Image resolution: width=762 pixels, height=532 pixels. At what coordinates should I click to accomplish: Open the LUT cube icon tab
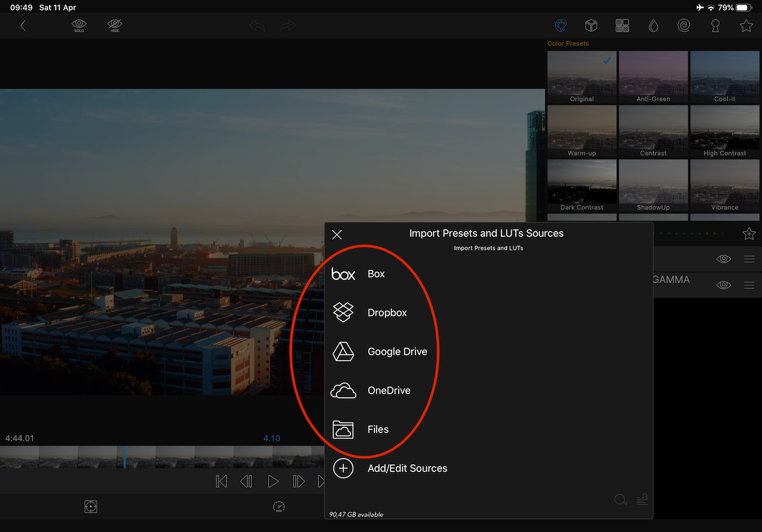click(x=592, y=26)
